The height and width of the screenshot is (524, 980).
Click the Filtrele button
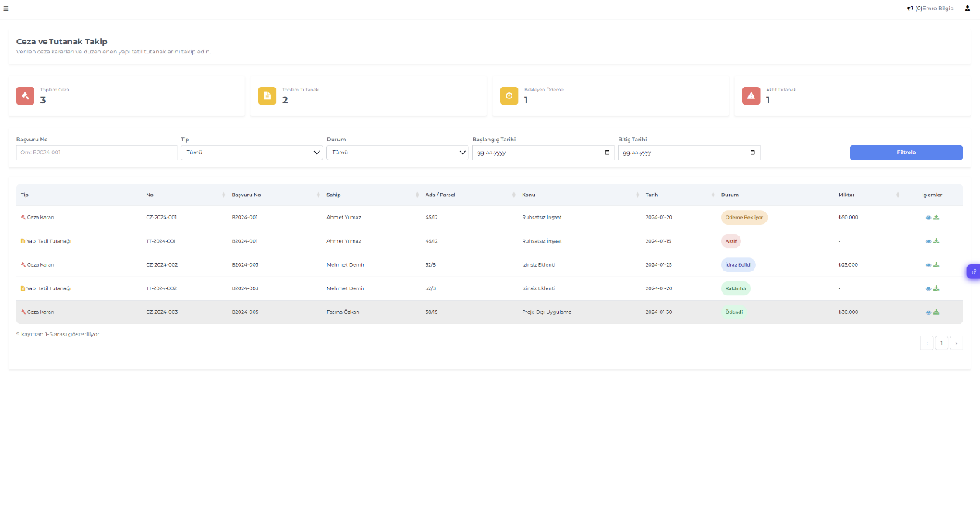click(906, 153)
